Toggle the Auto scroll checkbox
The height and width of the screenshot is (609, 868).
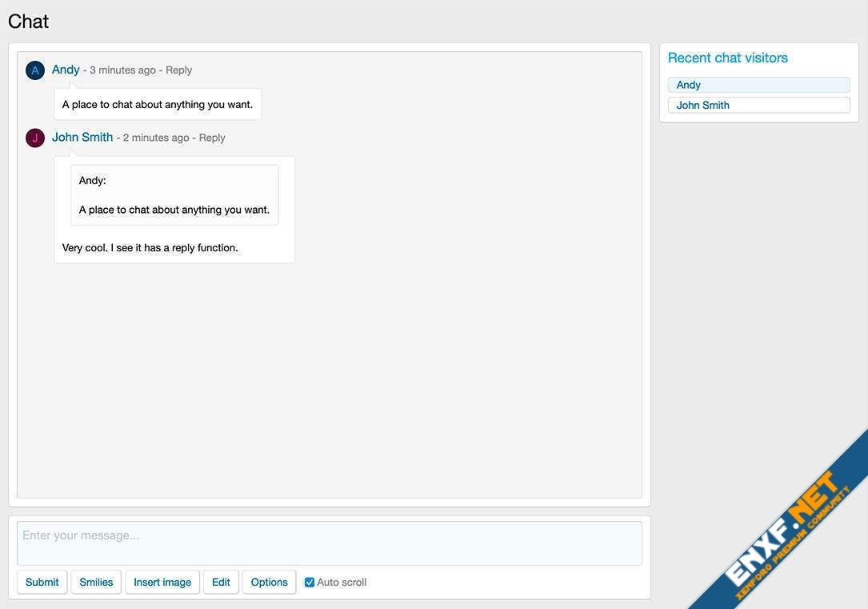[x=310, y=583]
